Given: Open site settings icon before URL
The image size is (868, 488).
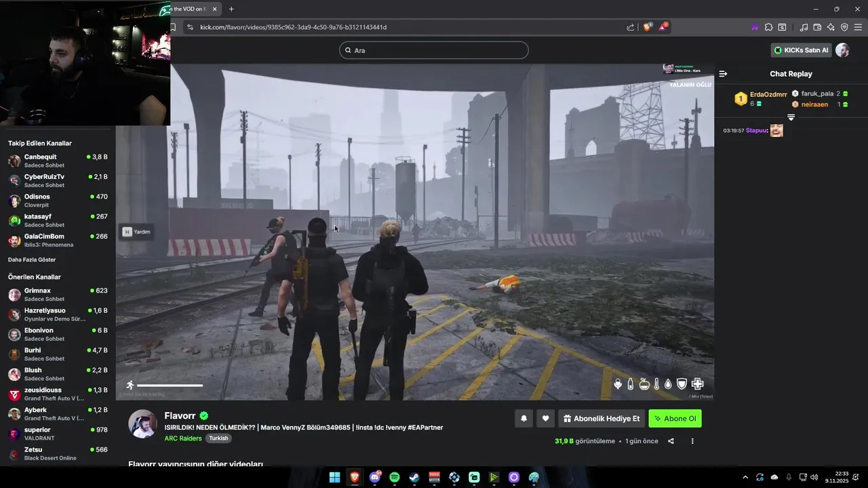Looking at the screenshot, I should (x=191, y=27).
